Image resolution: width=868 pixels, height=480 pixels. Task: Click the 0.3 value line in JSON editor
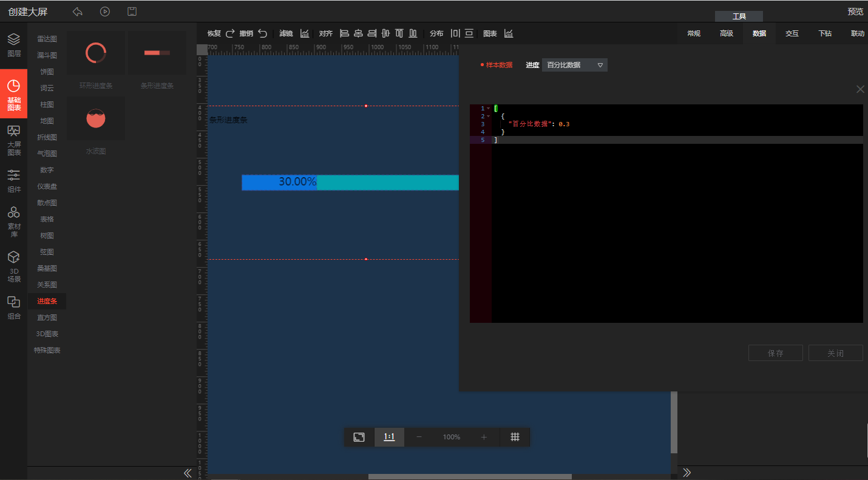pyautogui.click(x=677, y=124)
